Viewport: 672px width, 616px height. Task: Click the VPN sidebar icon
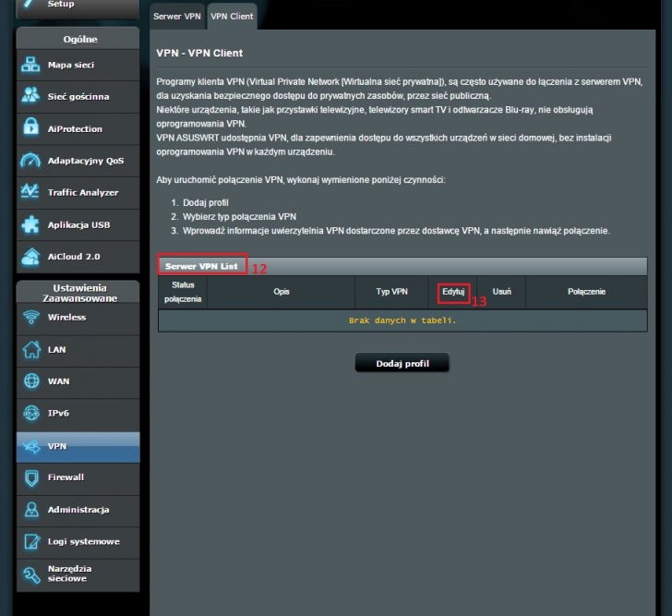(x=31, y=446)
